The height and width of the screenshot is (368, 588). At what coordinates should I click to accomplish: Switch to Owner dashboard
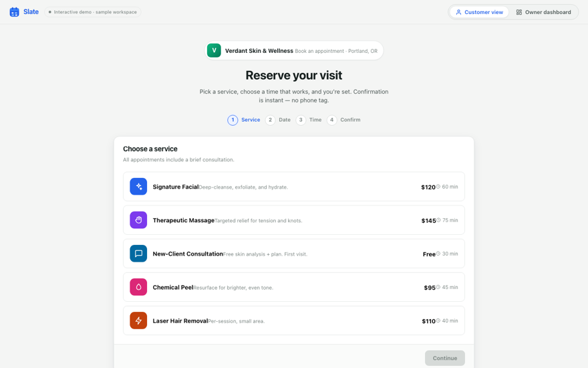point(543,12)
